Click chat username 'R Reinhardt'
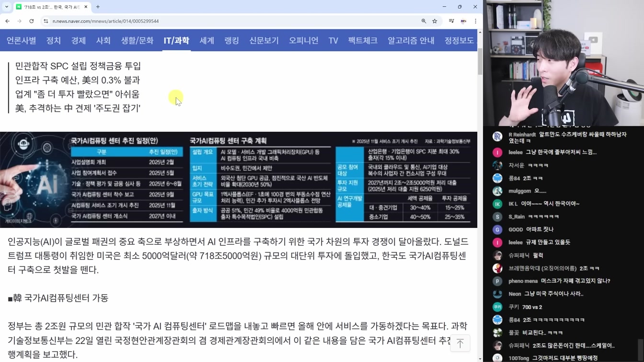The width and height of the screenshot is (644, 362). [522, 135]
